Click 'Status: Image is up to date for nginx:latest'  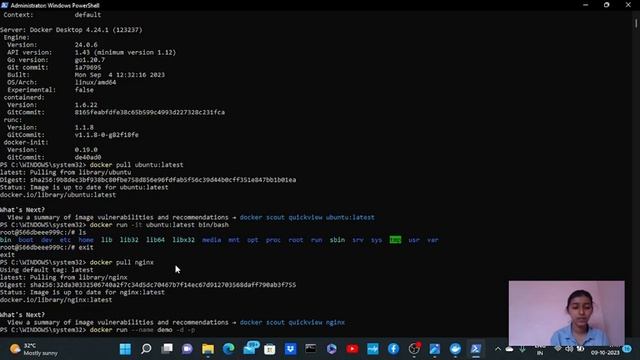pos(82,293)
